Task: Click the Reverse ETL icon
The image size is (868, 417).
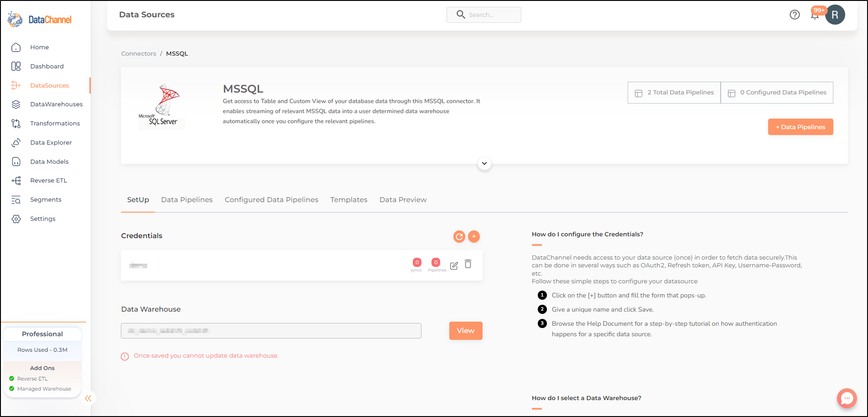Action: (x=16, y=181)
